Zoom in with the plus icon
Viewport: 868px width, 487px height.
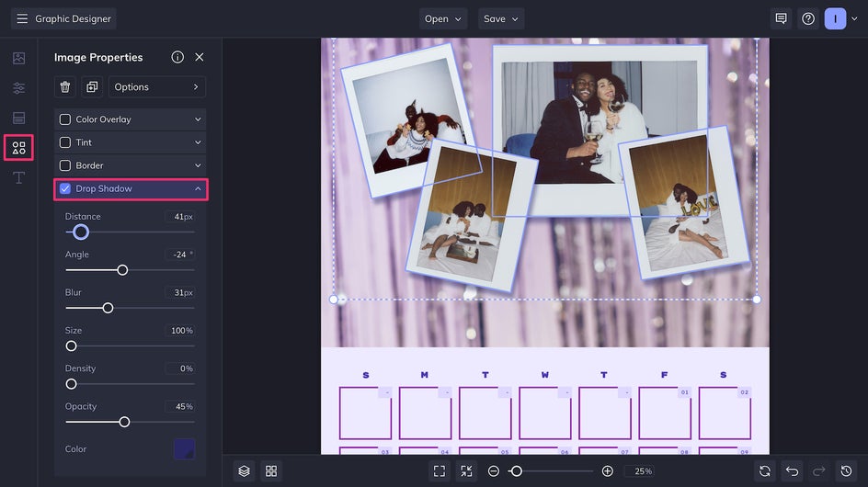click(x=607, y=471)
